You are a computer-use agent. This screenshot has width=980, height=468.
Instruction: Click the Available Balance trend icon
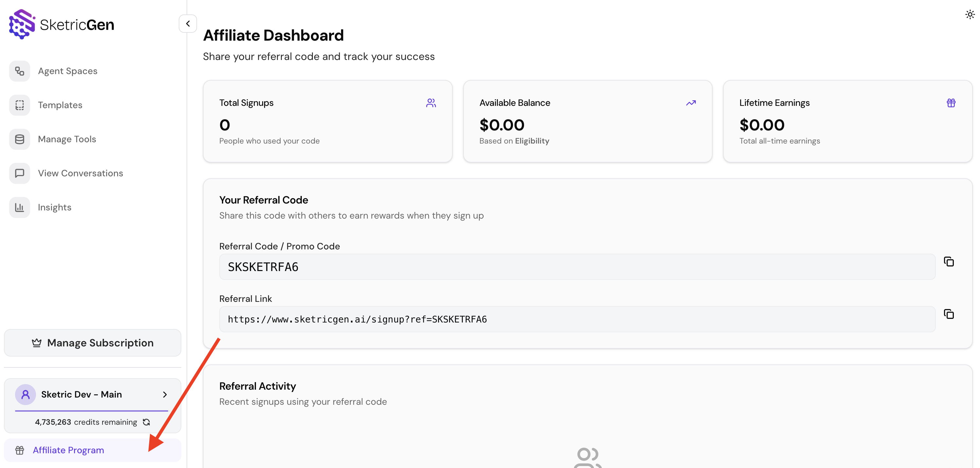tap(691, 103)
